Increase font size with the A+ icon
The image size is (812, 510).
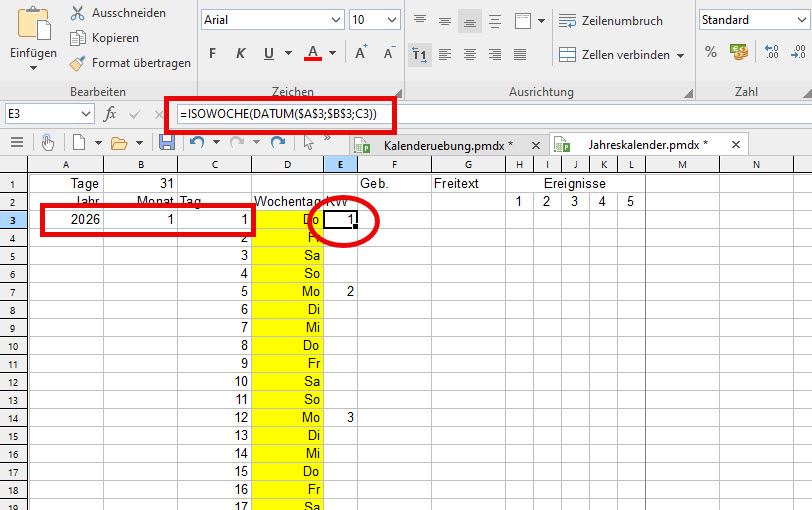point(361,53)
